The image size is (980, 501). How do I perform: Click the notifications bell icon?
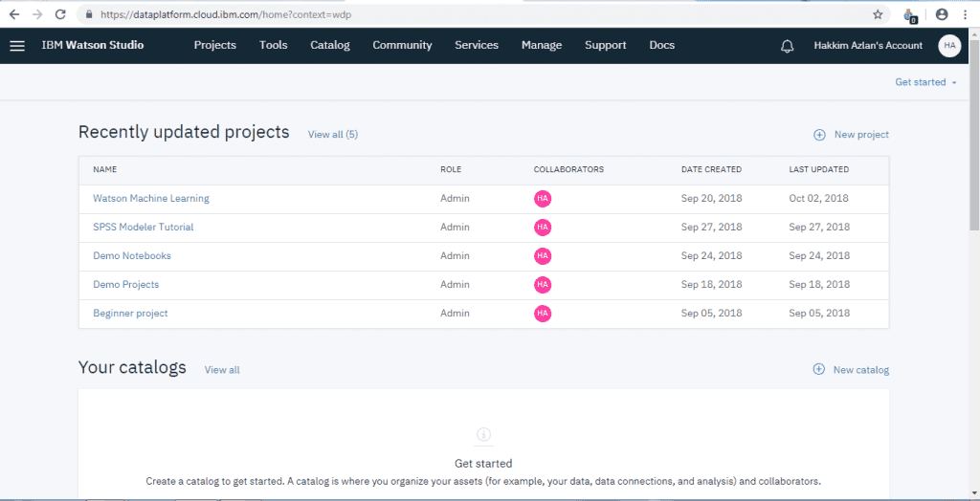point(788,46)
